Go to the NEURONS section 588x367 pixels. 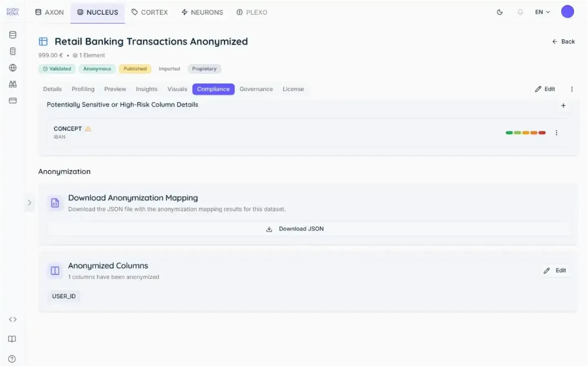(202, 12)
